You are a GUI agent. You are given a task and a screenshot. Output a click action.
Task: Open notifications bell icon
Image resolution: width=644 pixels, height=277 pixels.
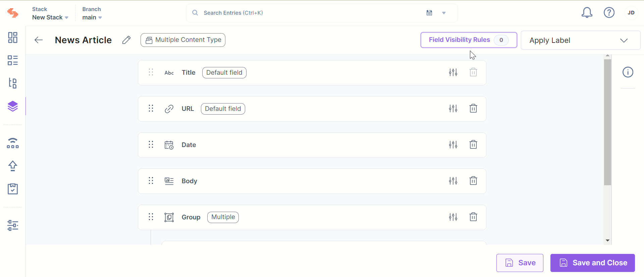tap(587, 13)
